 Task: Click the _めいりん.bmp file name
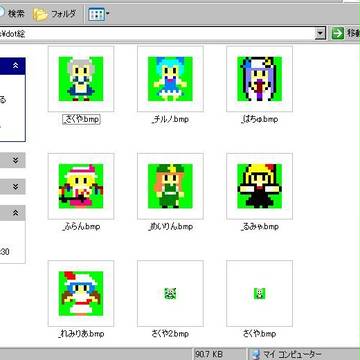click(x=170, y=227)
